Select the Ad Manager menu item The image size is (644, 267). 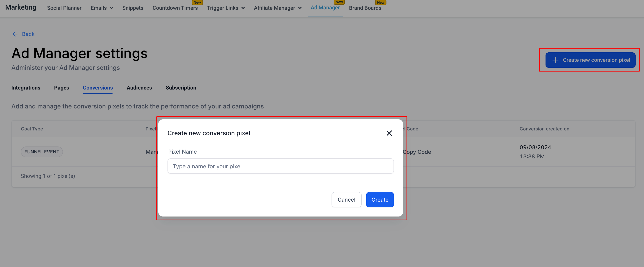[325, 8]
